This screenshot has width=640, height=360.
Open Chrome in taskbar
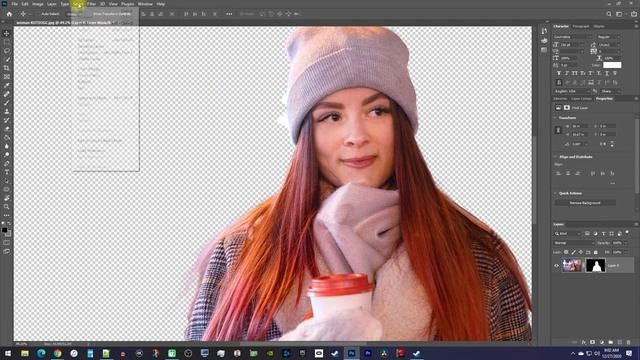tap(58, 353)
